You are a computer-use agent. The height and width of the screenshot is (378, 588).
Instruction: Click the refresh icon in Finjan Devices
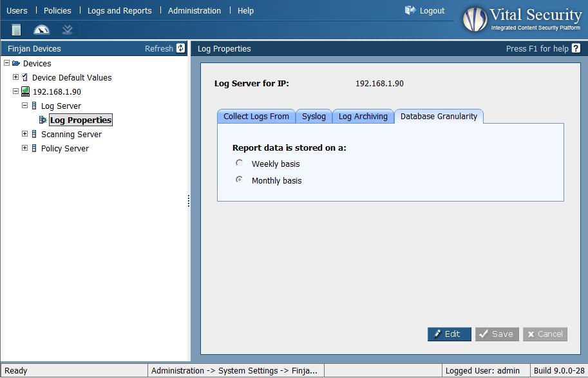click(180, 48)
